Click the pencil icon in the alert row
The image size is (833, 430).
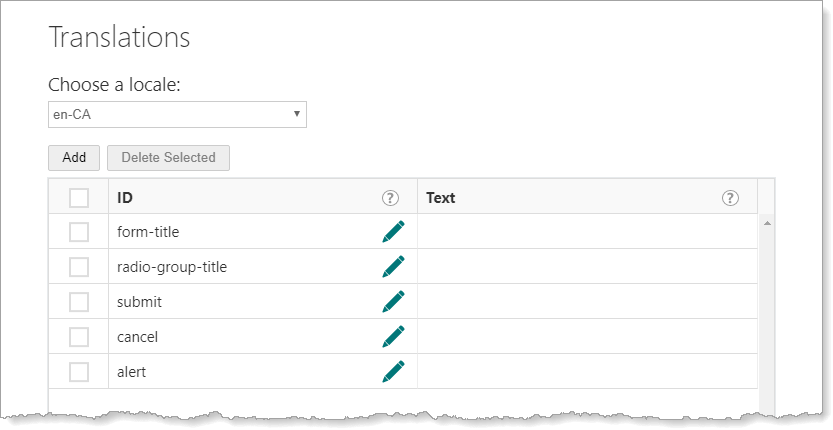[393, 372]
